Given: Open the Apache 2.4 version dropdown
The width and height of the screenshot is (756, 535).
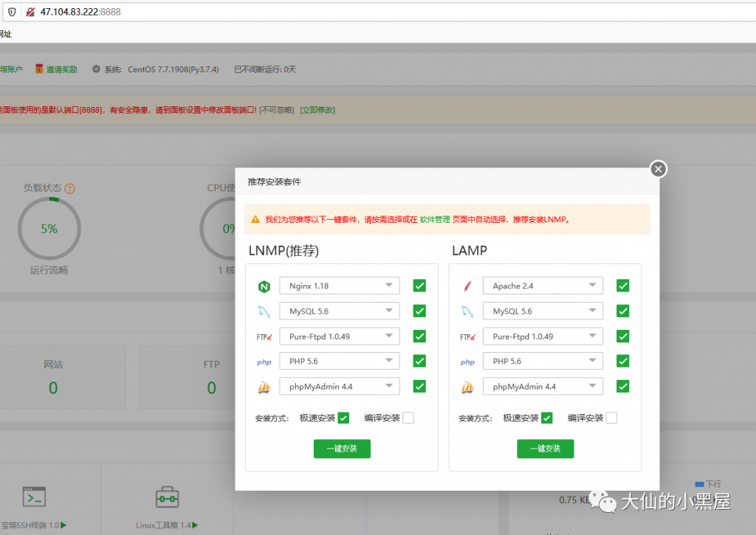Looking at the screenshot, I should click(542, 286).
